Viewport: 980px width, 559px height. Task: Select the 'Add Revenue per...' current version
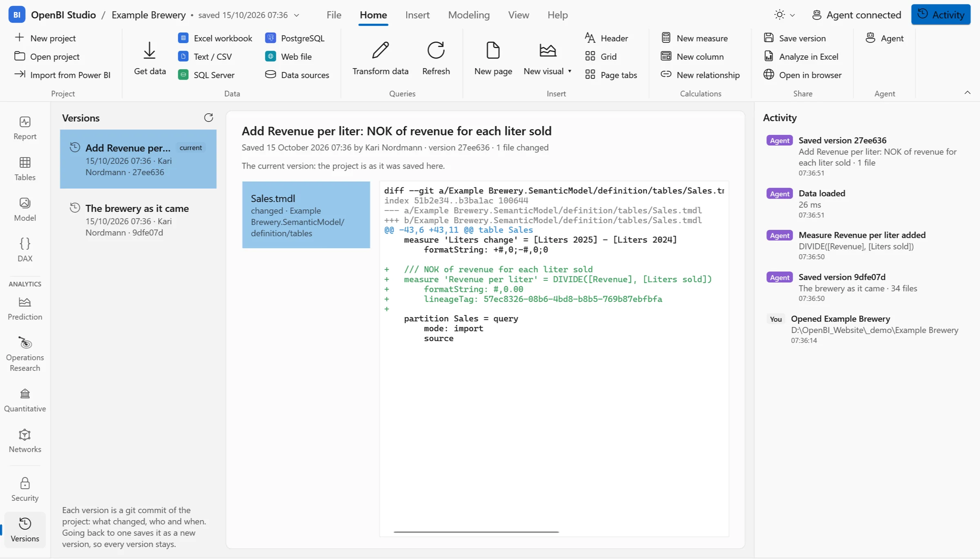click(138, 159)
